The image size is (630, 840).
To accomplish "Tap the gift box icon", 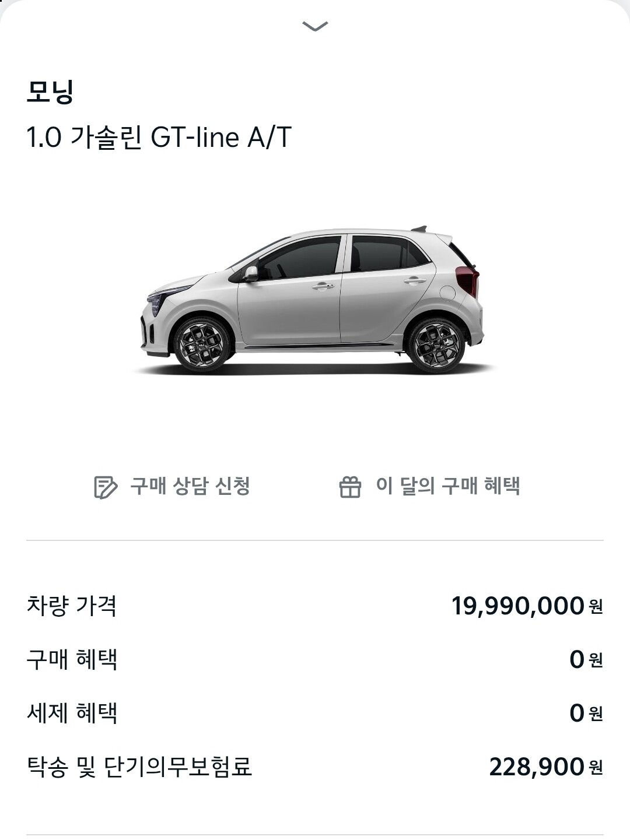I will coord(350,487).
